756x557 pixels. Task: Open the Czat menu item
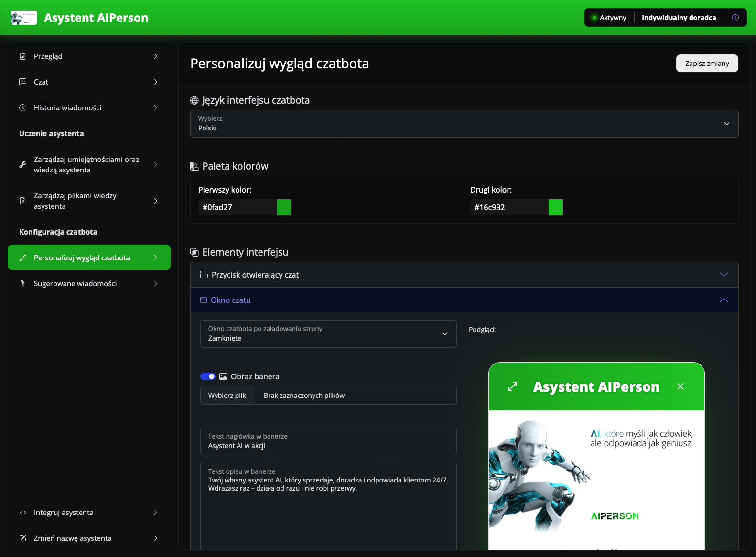(89, 82)
